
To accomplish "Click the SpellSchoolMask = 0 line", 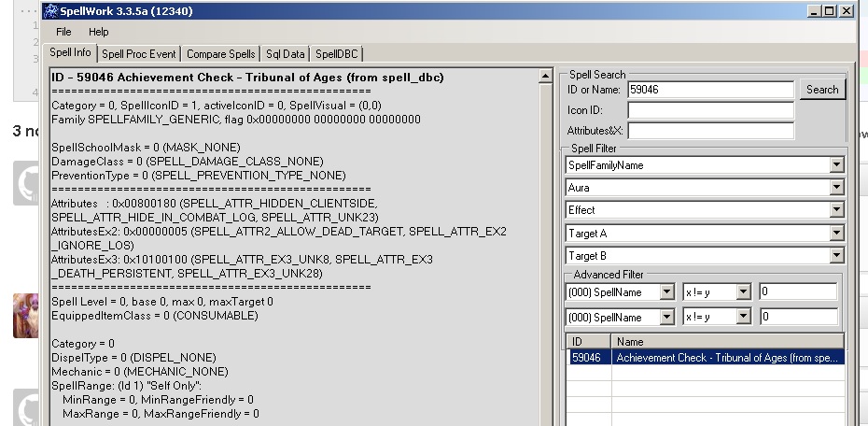I will [146, 148].
